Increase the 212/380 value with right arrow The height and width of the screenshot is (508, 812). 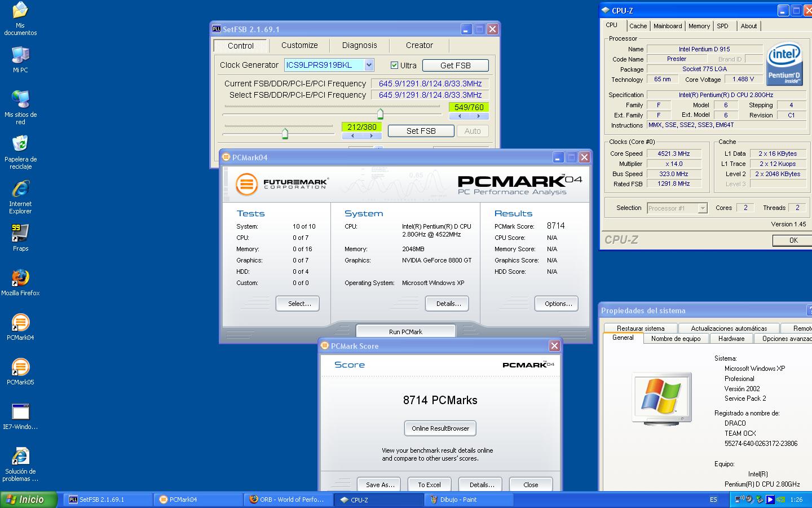click(372, 136)
